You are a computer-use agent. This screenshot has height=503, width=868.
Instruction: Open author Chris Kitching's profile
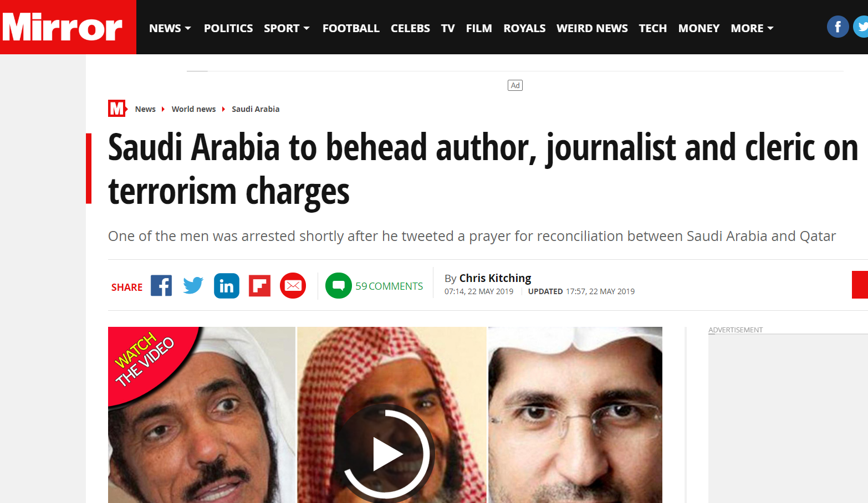point(495,278)
